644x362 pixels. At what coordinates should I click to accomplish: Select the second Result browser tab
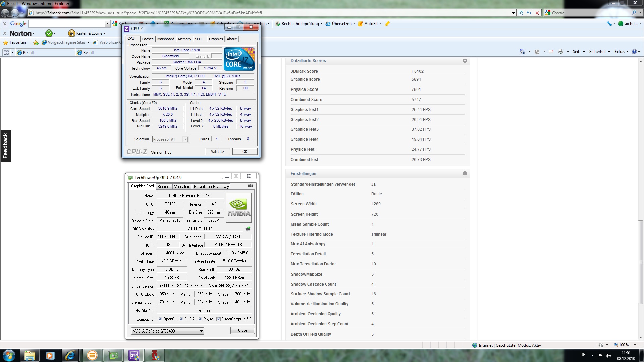(98, 52)
